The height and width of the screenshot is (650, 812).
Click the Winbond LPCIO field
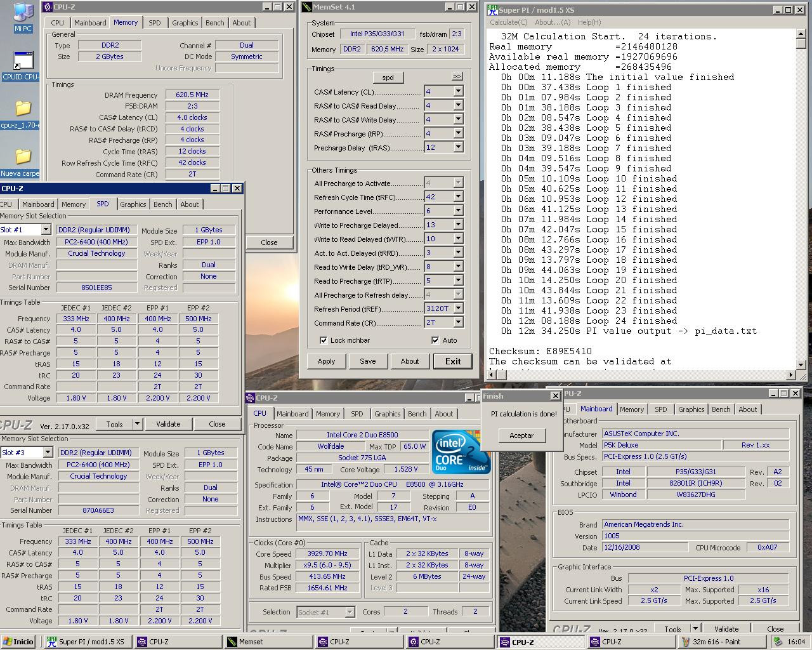pos(623,494)
